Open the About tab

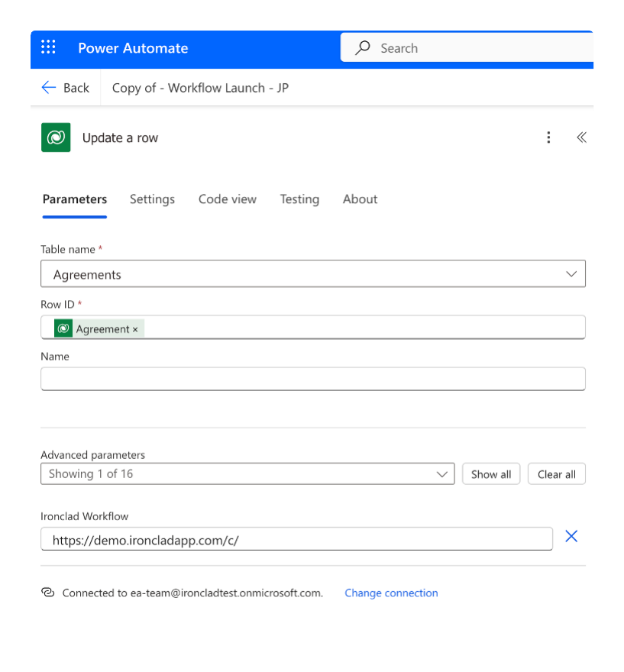click(x=360, y=199)
